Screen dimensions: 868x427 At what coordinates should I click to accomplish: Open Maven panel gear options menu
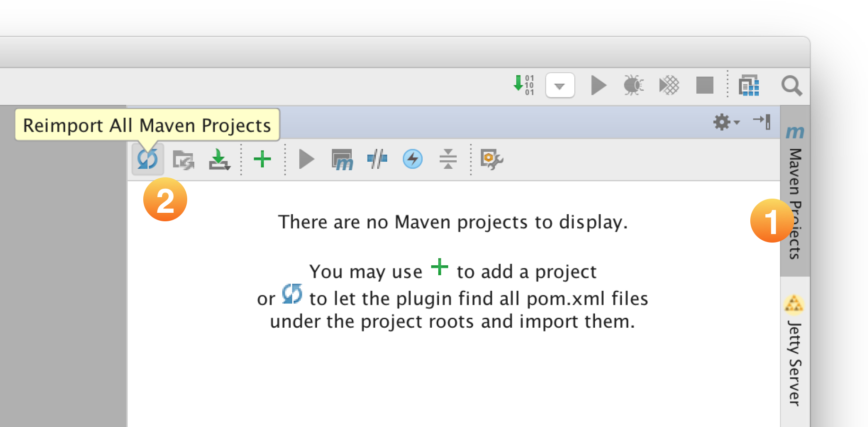click(x=726, y=122)
